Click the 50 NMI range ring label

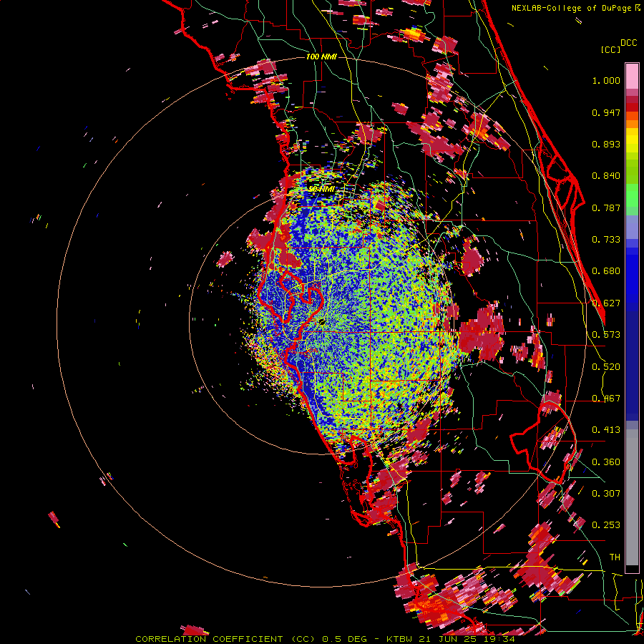(321, 189)
